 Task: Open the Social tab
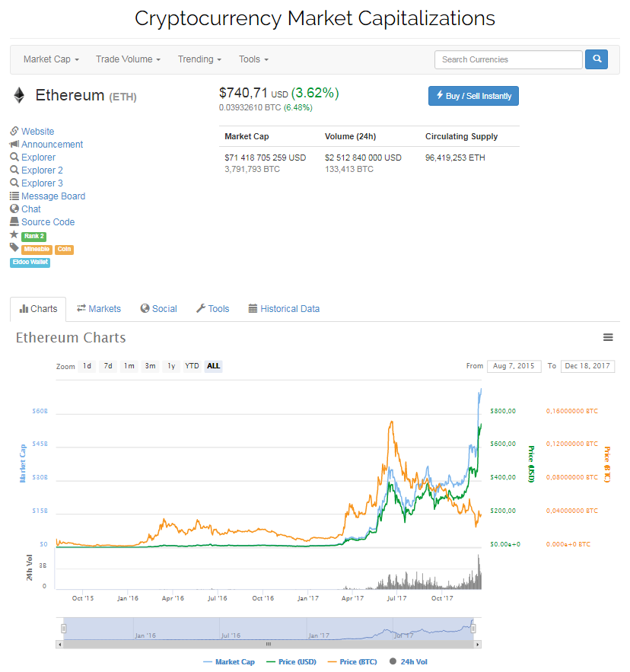(x=158, y=309)
